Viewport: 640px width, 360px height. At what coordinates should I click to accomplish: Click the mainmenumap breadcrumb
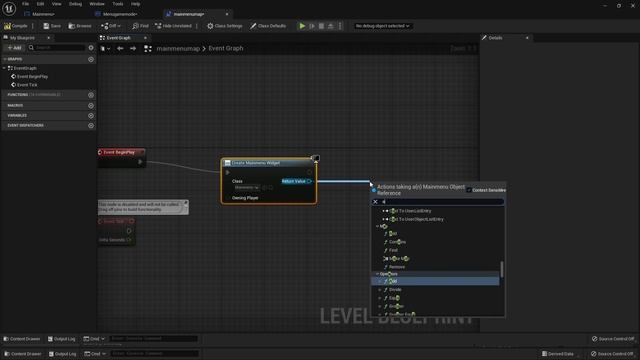(x=178, y=48)
